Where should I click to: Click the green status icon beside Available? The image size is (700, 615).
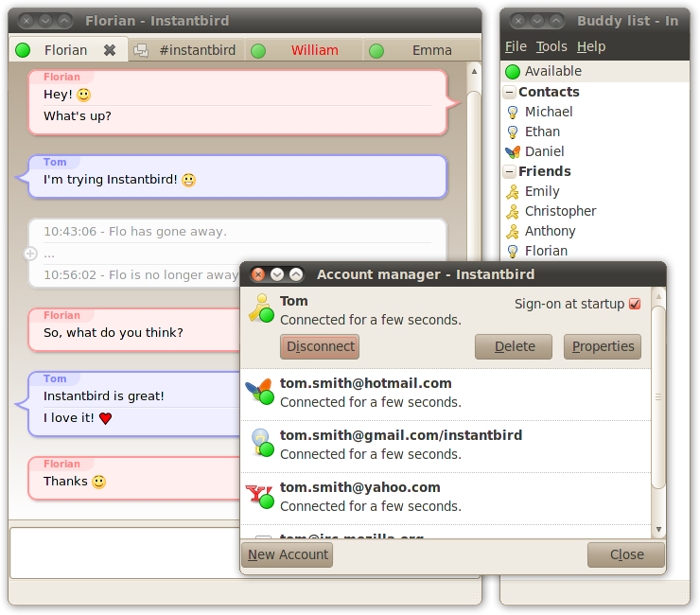[x=512, y=71]
